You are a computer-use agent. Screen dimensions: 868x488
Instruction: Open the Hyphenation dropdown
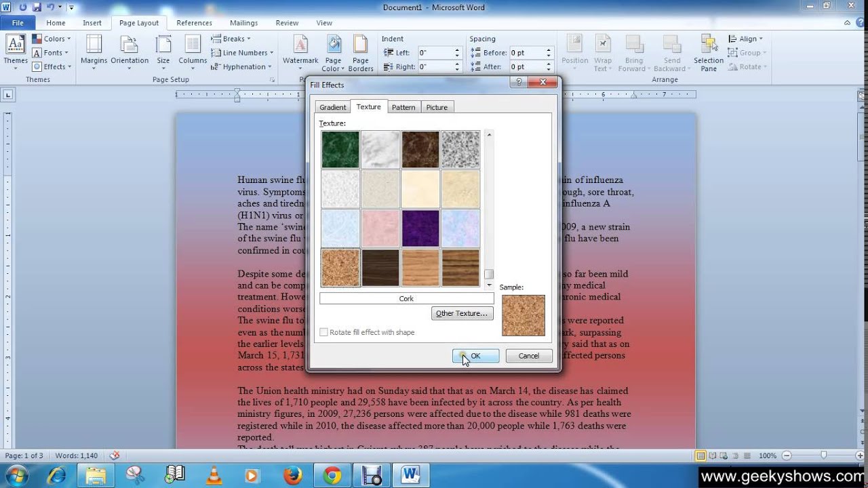[241, 66]
